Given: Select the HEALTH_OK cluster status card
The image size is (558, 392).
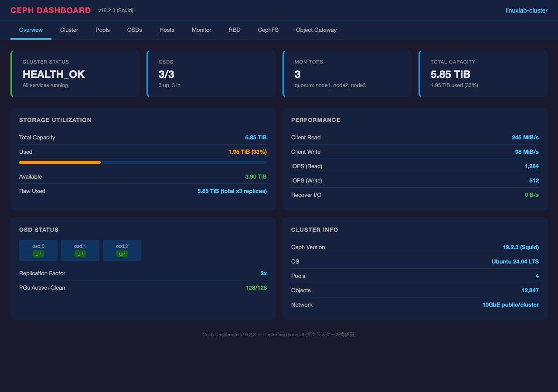Looking at the screenshot, I should [x=75, y=74].
